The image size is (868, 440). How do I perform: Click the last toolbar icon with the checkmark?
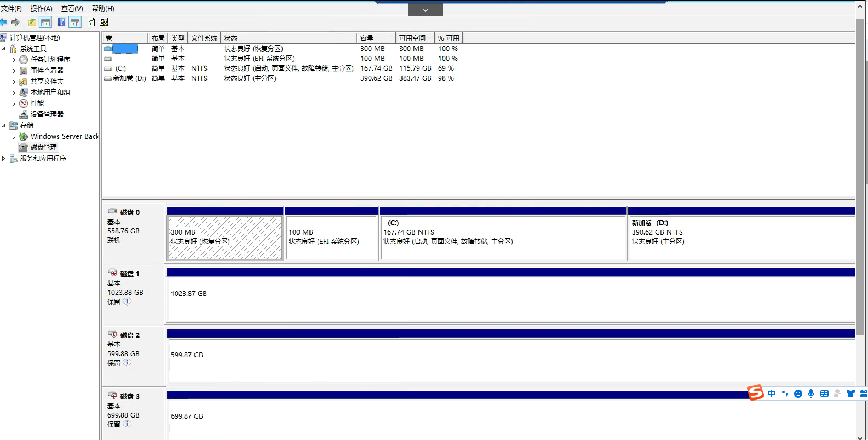(x=104, y=22)
